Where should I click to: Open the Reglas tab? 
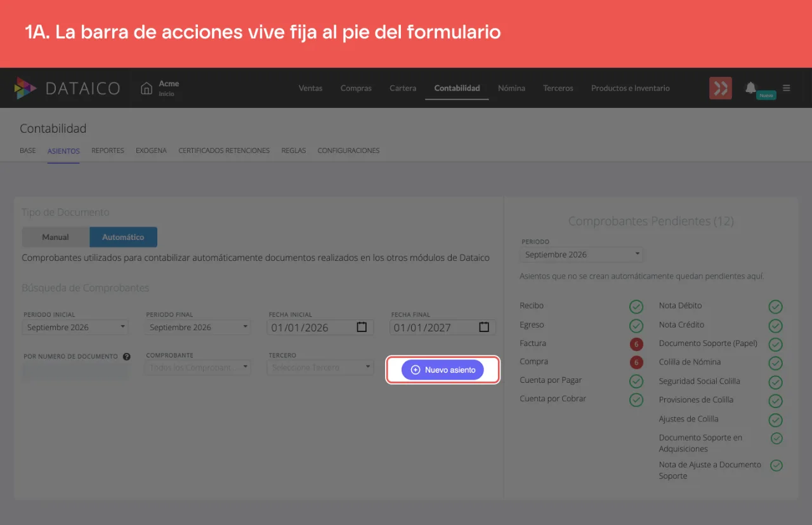[x=294, y=150]
